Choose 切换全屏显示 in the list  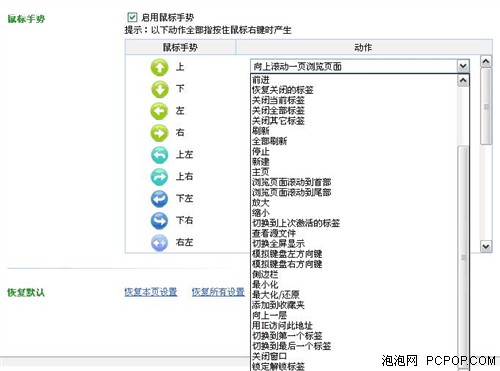278,244
